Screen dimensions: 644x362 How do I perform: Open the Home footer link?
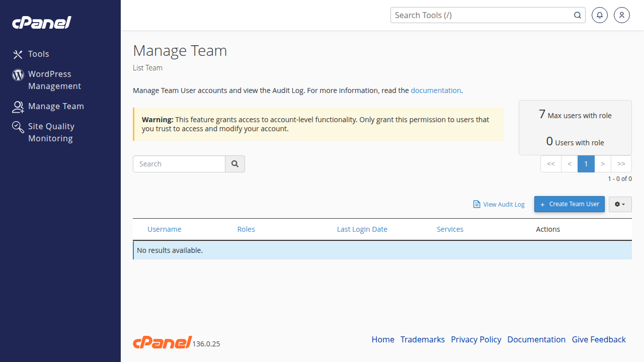point(383,339)
